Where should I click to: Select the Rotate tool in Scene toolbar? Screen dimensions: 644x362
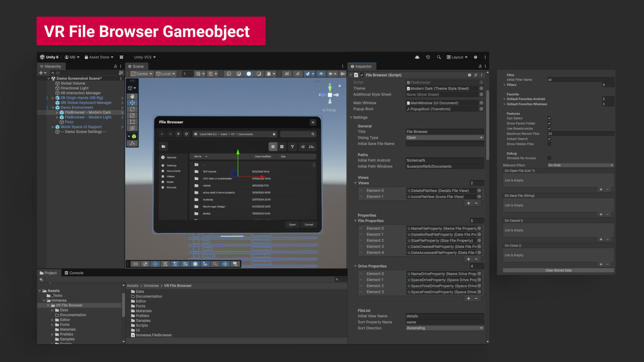(x=133, y=109)
